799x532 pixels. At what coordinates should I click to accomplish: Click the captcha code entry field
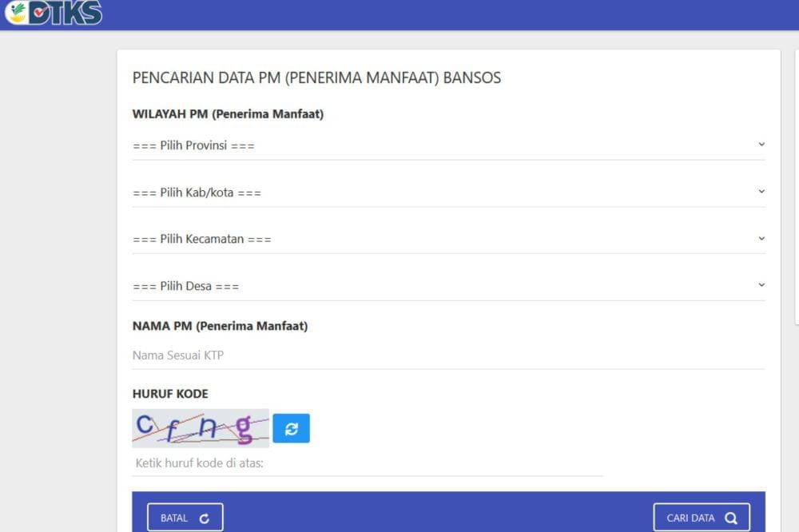pos(368,463)
